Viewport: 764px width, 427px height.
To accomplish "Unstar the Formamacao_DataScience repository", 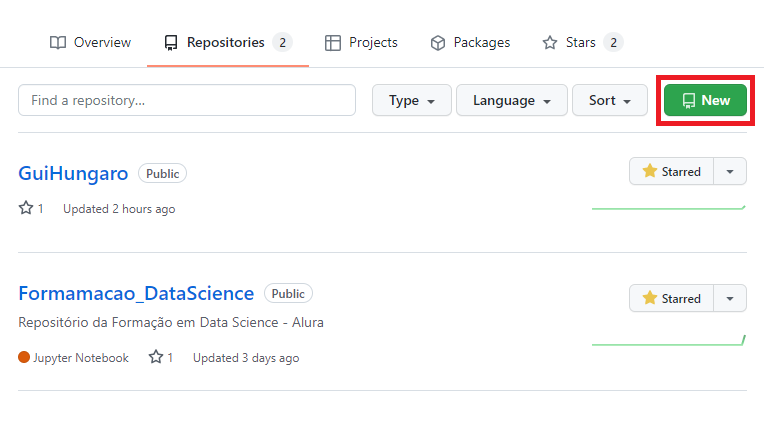I will (671, 298).
